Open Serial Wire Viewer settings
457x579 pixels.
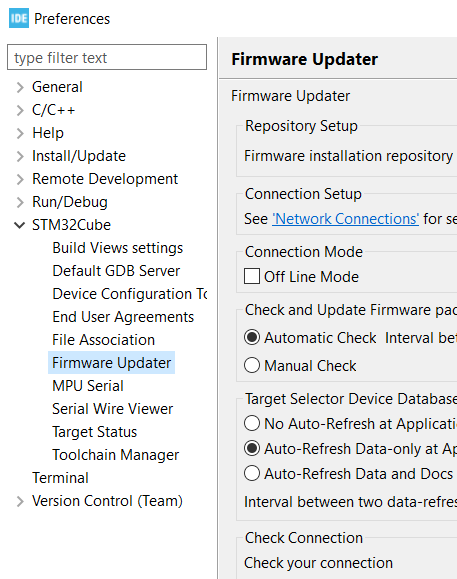click(113, 409)
